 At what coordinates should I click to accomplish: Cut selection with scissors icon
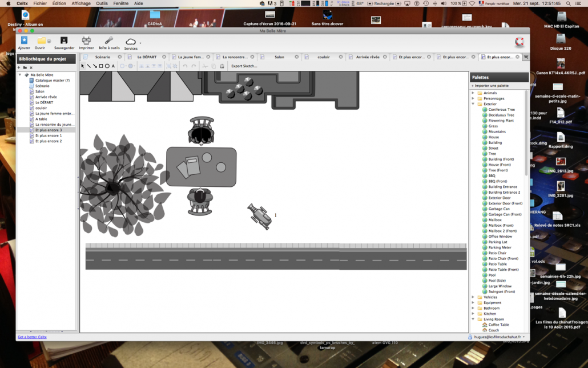(x=205, y=66)
